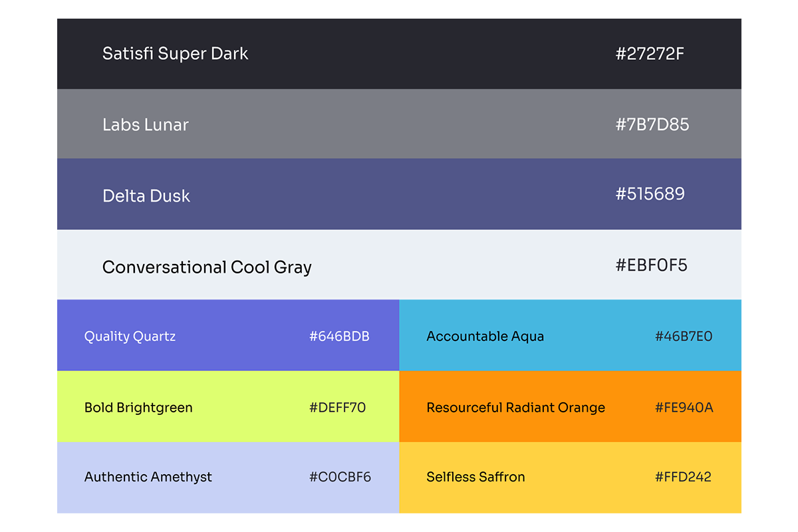798x532 pixels.
Task: Click the #7B7D85 hex value
Action: (652, 124)
